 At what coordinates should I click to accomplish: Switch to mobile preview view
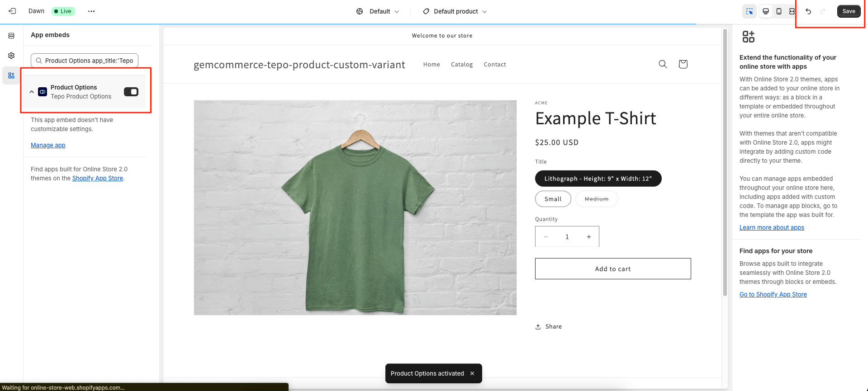tap(779, 11)
